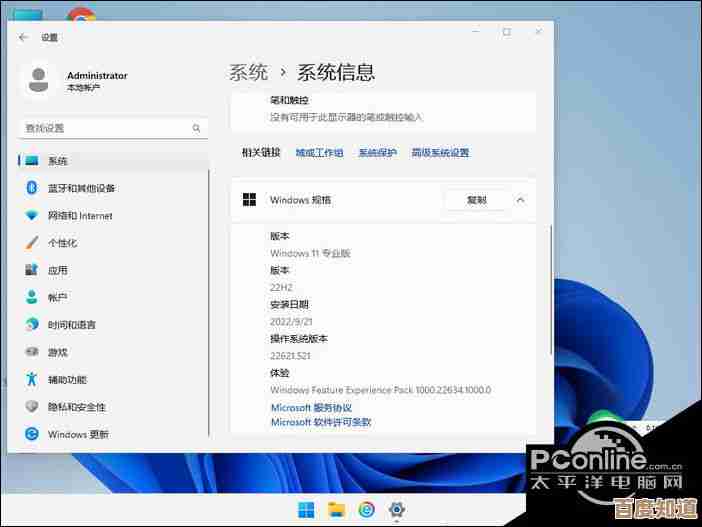Click the 22H2 version value
Viewport: 702px width, 527px height.
click(281, 287)
